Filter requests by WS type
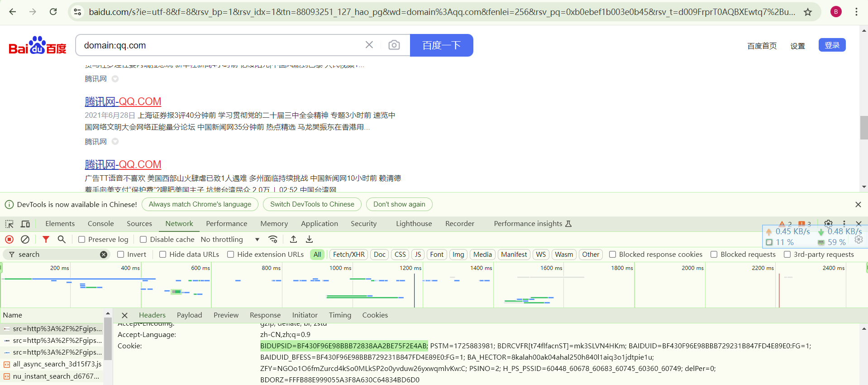Image resolution: width=868 pixels, height=385 pixels. (541, 255)
